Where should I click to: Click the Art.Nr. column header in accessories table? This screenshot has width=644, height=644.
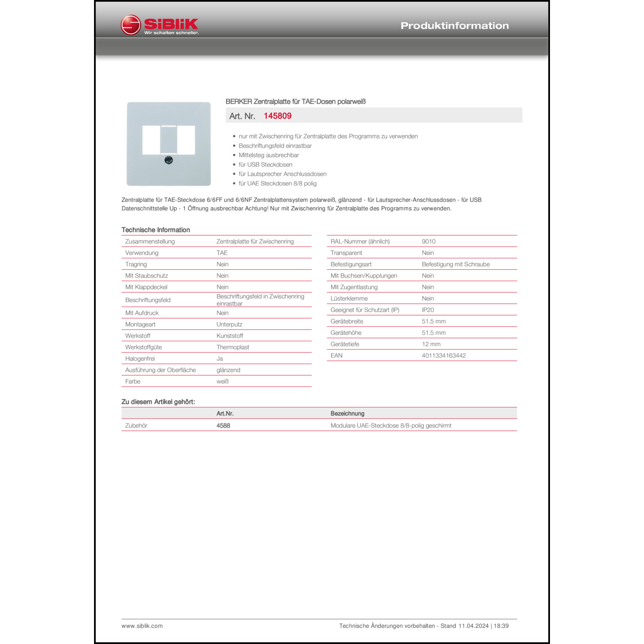click(225, 413)
